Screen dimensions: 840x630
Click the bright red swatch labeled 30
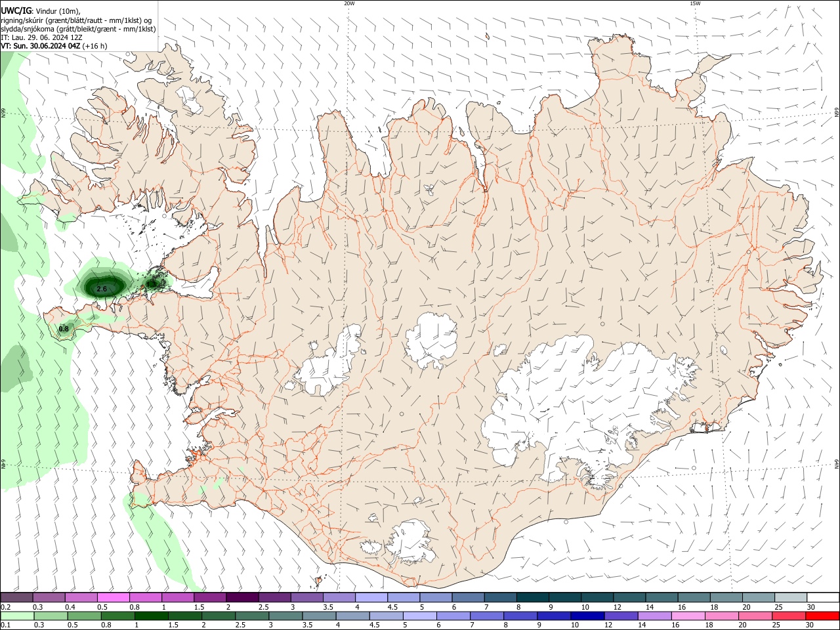tap(822, 616)
